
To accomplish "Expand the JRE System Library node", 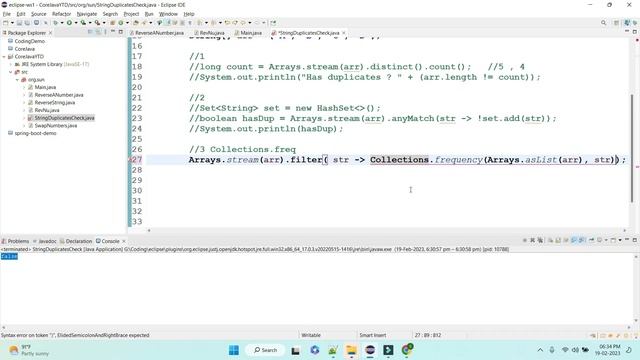I will pos(11,64).
